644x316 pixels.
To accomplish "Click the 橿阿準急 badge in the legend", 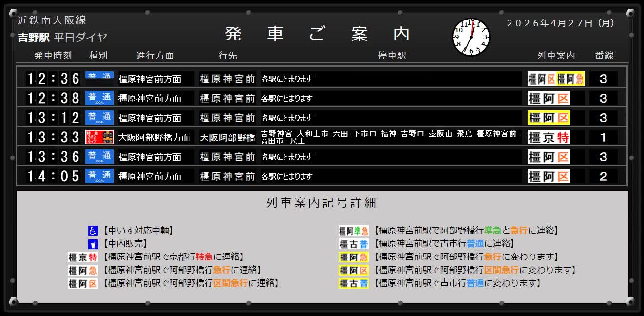I will coord(354,231).
